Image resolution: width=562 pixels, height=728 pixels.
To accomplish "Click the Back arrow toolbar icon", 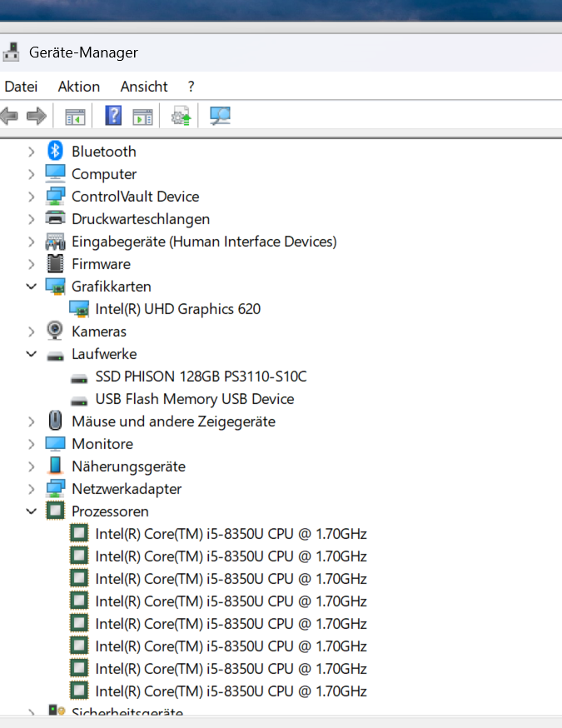I will coord(9,116).
